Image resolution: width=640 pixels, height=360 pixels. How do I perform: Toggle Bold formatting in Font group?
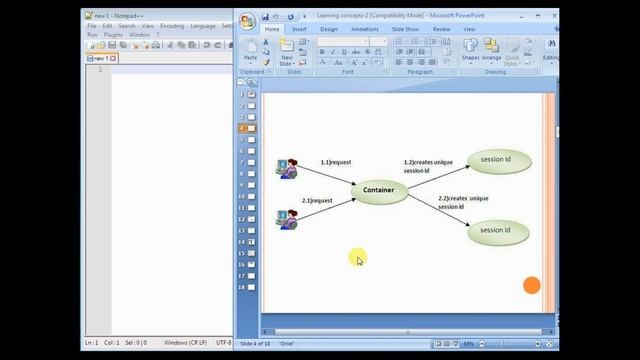click(322, 52)
